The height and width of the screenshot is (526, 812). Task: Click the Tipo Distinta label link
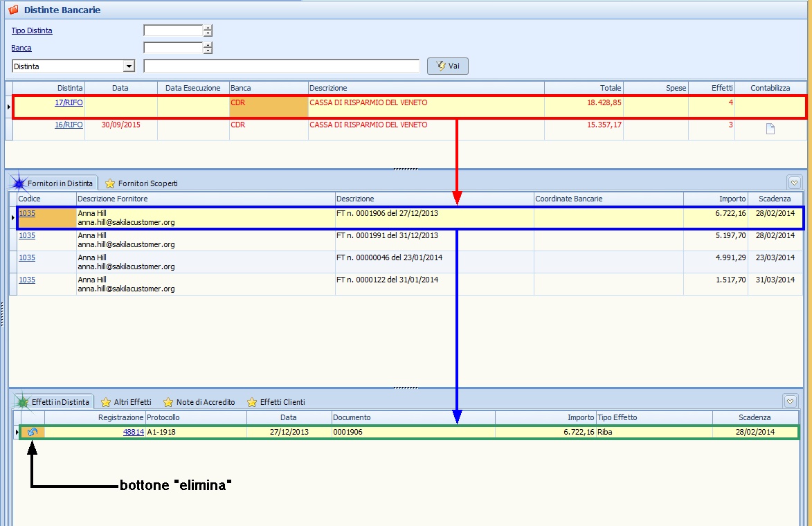pyautogui.click(x=32, y=30)
